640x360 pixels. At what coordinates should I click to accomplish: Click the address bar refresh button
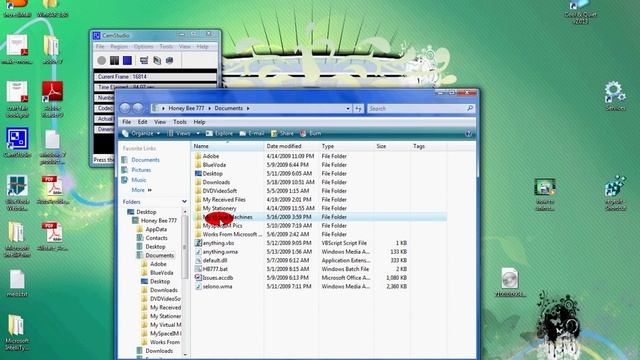(358, 108)
